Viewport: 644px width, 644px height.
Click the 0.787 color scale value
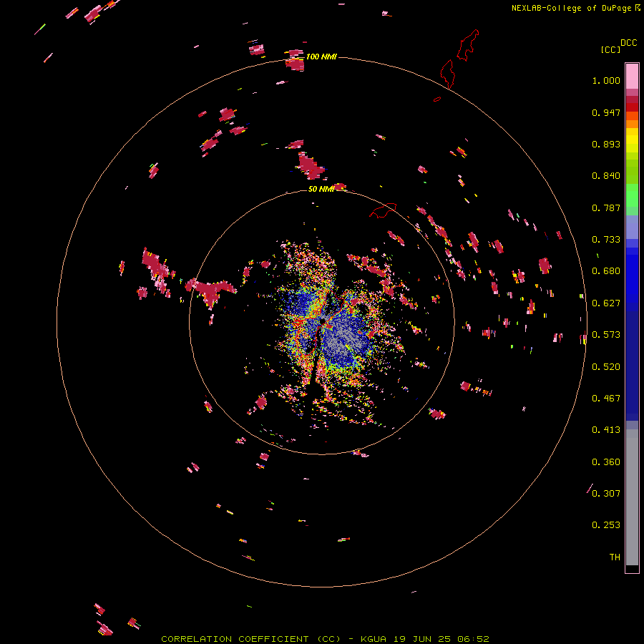click(x=606, y=208)
